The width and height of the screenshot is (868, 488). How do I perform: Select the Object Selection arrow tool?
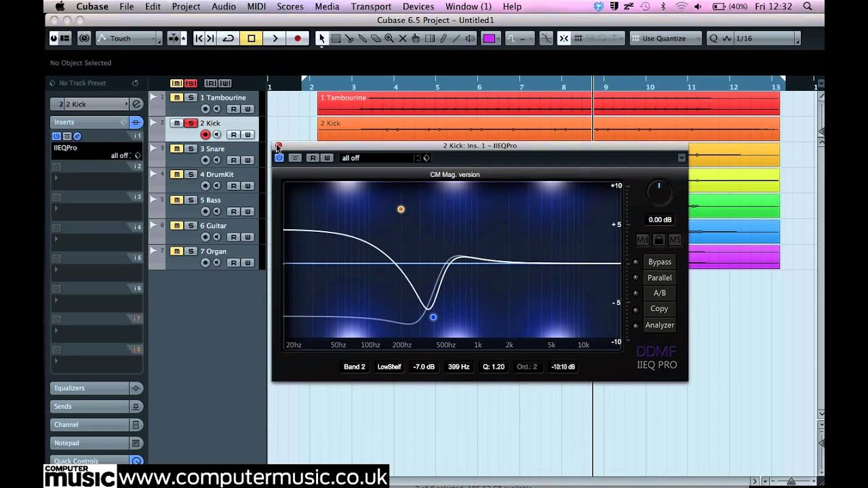coord(322,39)
